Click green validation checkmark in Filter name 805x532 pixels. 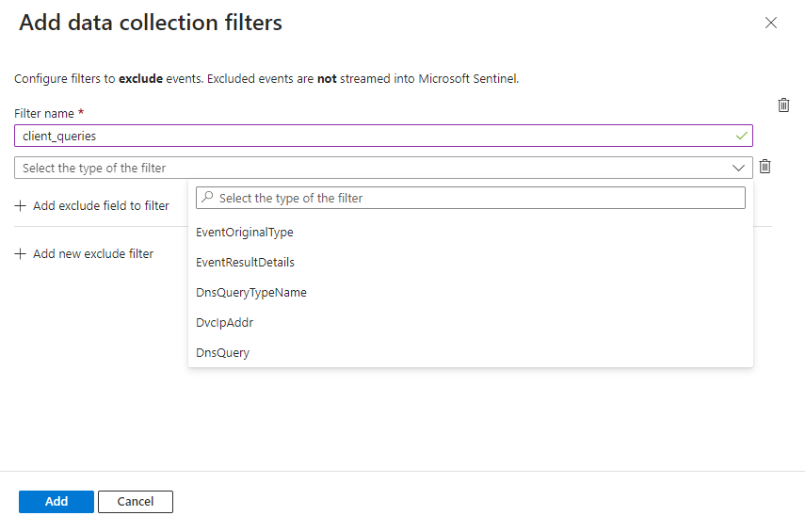(x=742, y=136)
